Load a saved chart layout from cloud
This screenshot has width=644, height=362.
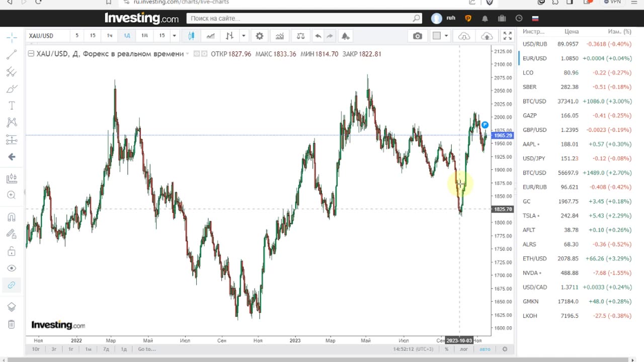pyautogui.click(x=464, y=36)
